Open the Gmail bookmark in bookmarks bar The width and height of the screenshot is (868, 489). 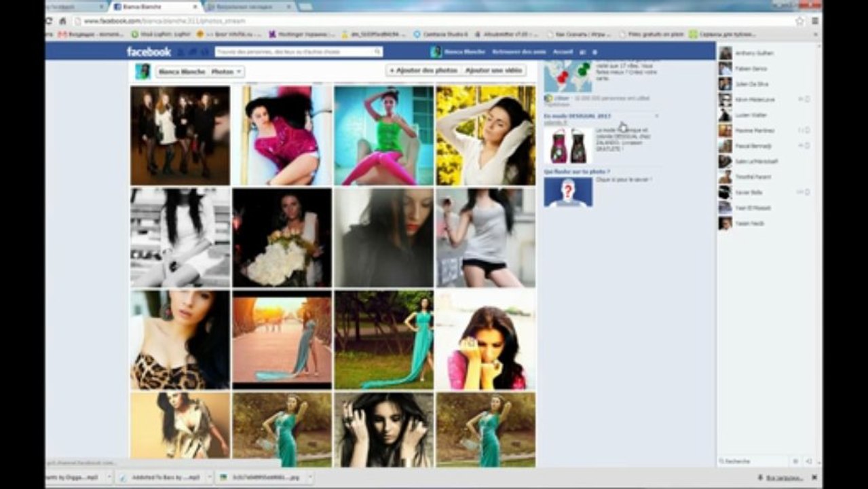pos(90,34)
